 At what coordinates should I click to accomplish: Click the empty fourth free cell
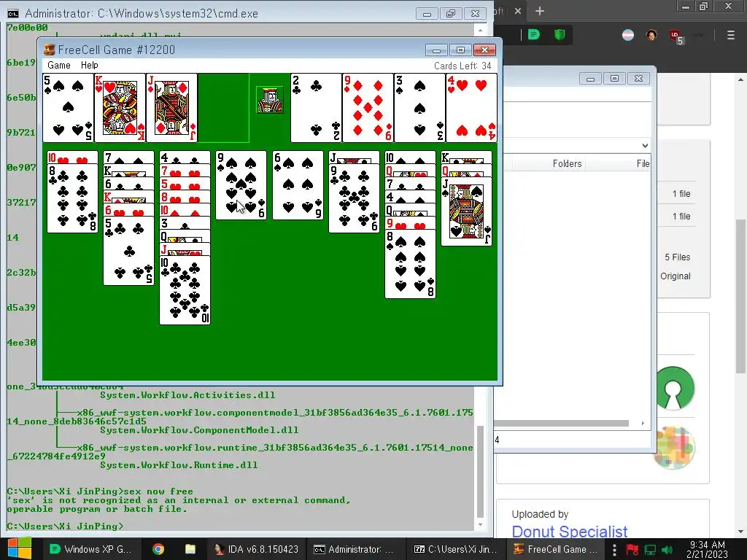[223, 108]
